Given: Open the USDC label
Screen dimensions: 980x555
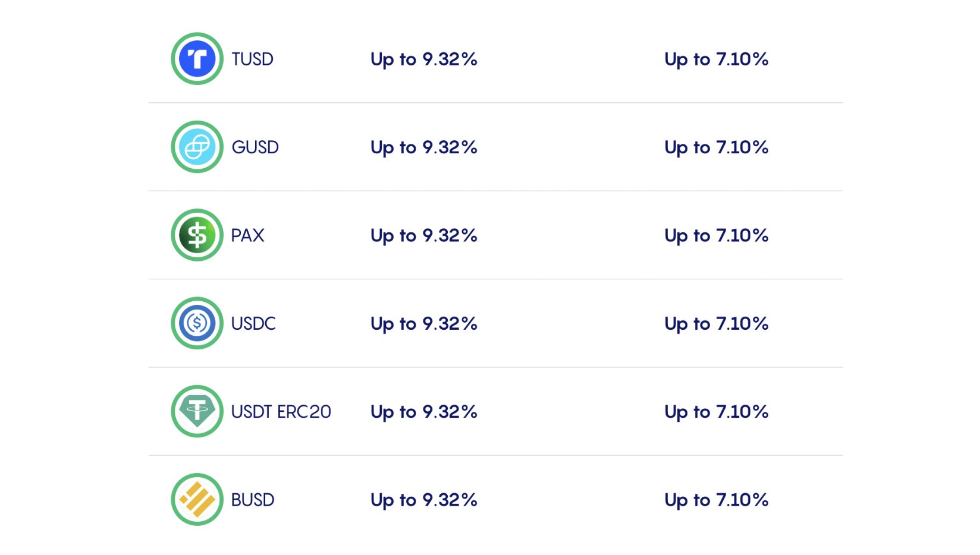Looking at the screenshot, I should (x=253, y=323).
